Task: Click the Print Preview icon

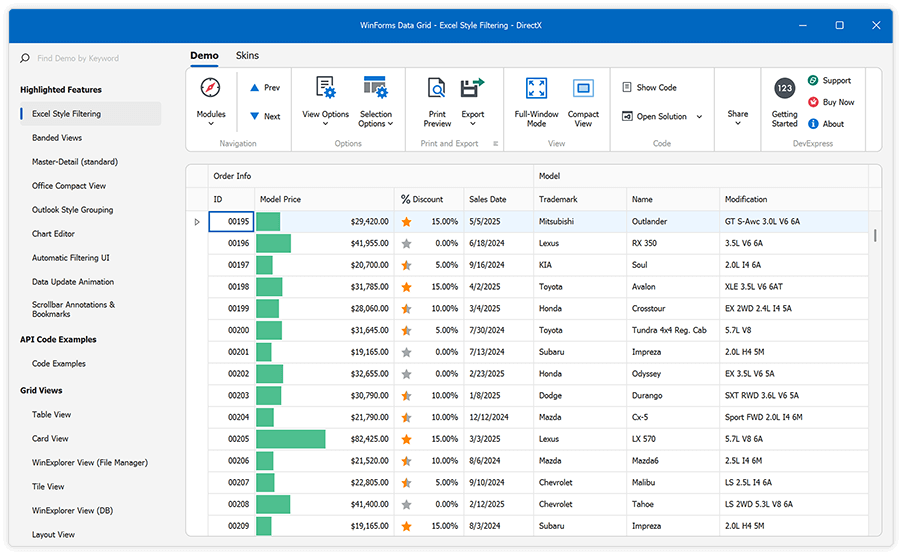Action: 437,88
